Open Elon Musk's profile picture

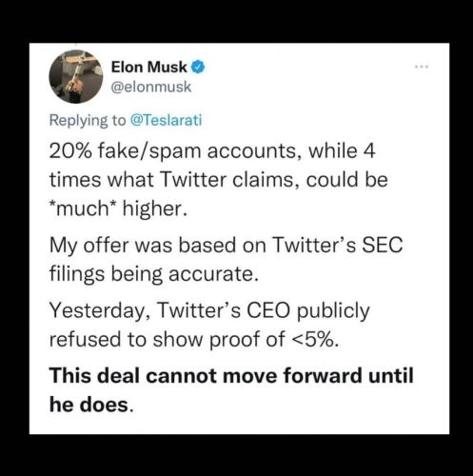pos(76,76)
